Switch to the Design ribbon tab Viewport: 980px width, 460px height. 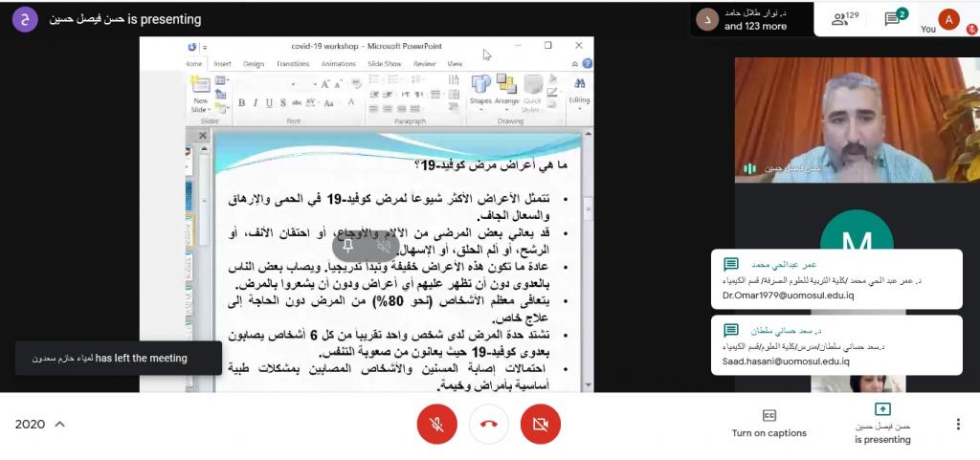[254, 64]
